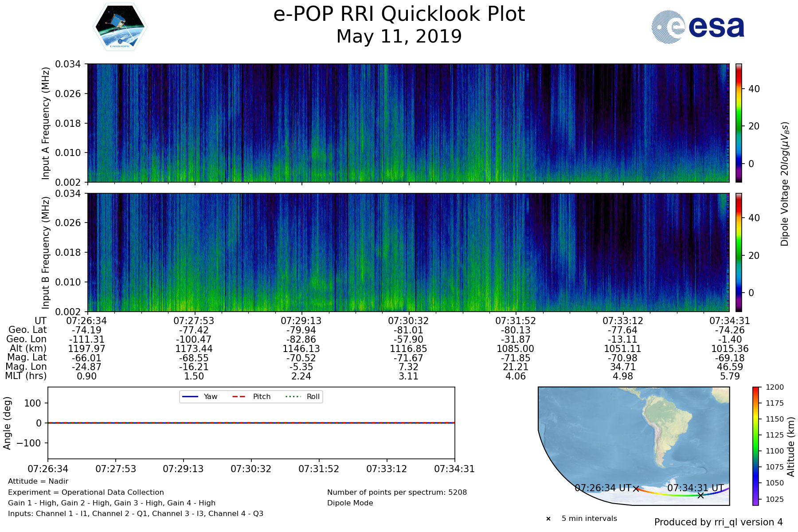This screenshot has width=798, height=532.
Task: Click the ESA logo
Action: point(698,27)
